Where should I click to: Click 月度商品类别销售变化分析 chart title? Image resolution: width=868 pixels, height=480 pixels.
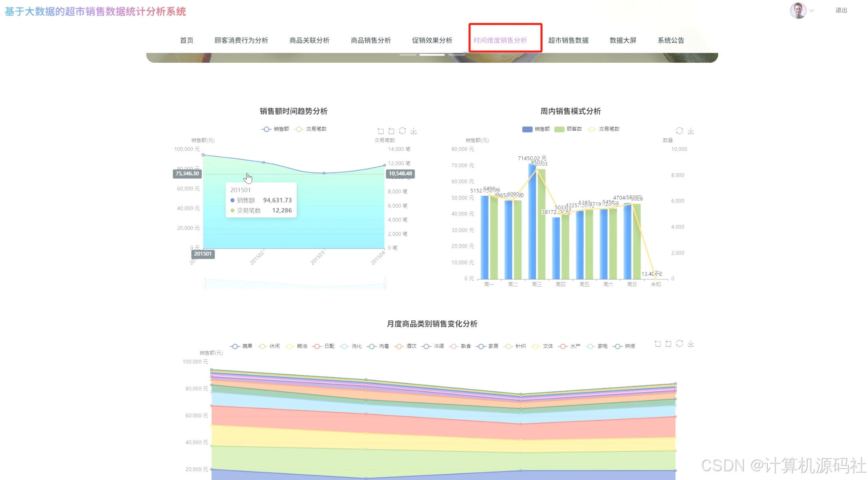432,324
